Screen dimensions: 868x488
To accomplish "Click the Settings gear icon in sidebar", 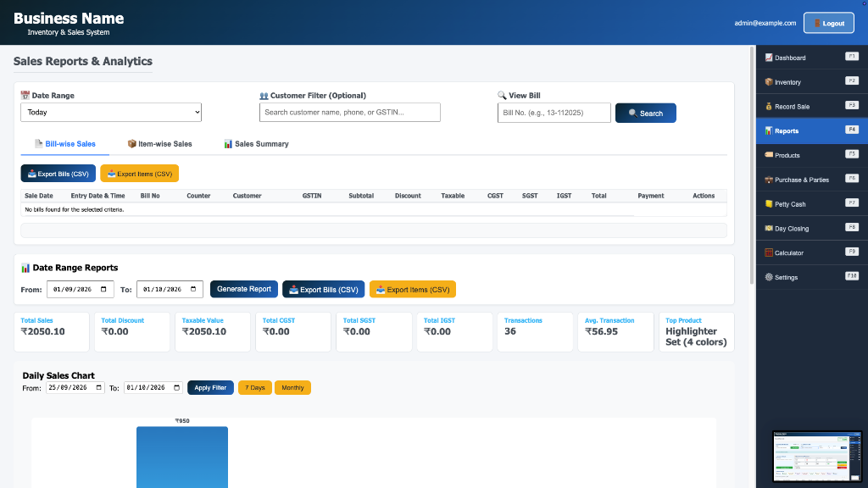I will [x=769, y=277].
